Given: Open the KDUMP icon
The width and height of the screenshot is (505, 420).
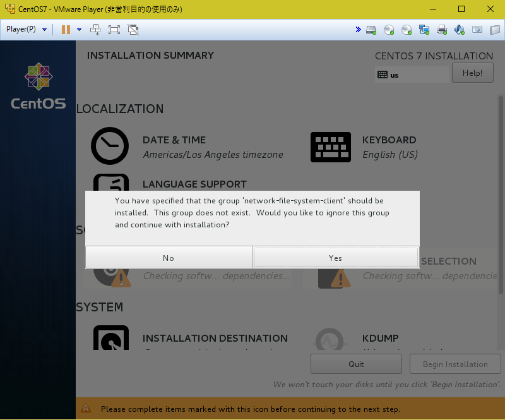Looking at the screenshot, I should click(x=330, y=339).
